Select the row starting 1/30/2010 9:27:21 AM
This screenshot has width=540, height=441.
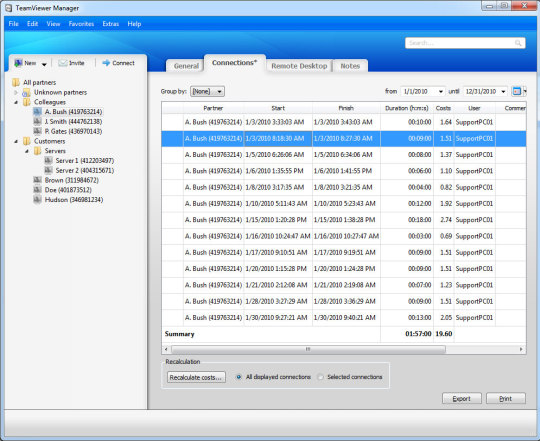coord(344,317)
